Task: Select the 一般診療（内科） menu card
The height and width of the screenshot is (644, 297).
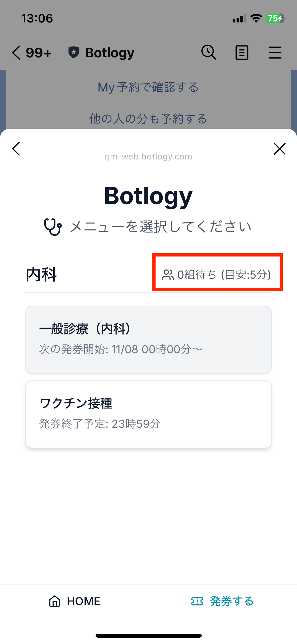Action: [148, 339]
